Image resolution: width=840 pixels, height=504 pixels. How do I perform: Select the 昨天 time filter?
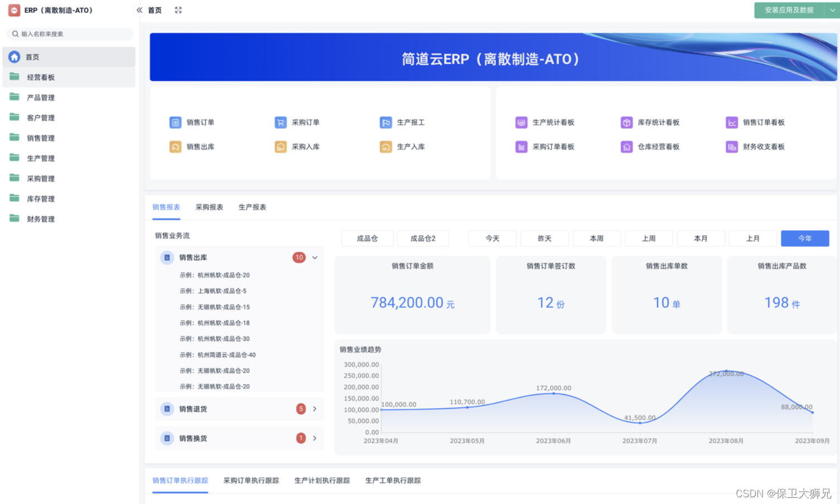click(x=544, y=238)
